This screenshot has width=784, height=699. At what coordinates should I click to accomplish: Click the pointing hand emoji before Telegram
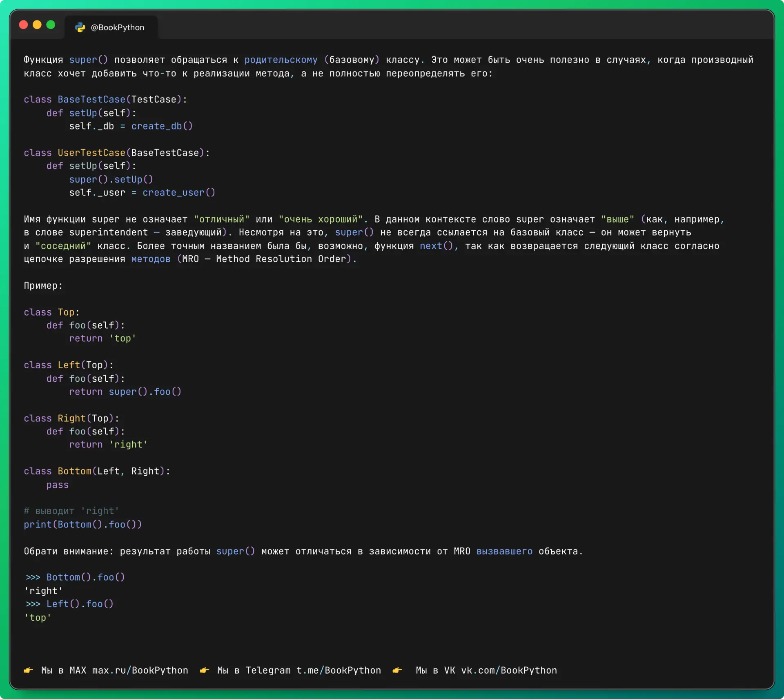pyautogui.click(x=205, y=670)
